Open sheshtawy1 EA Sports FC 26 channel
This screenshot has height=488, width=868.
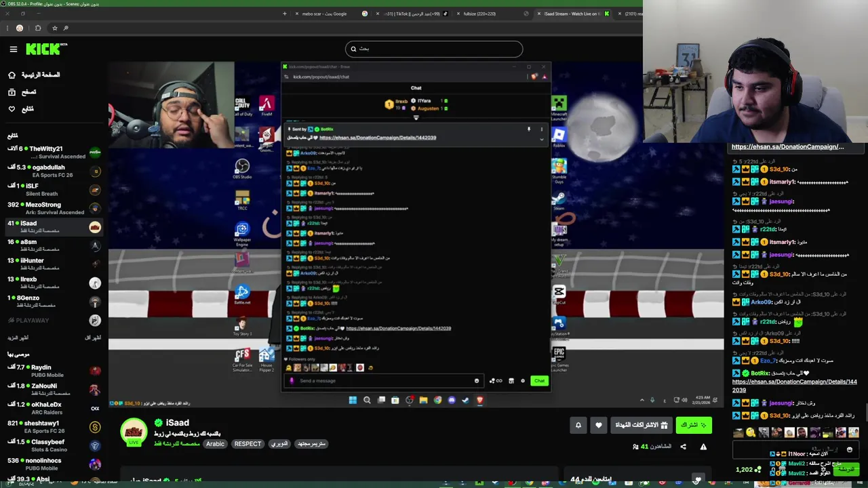coord(54,427)
